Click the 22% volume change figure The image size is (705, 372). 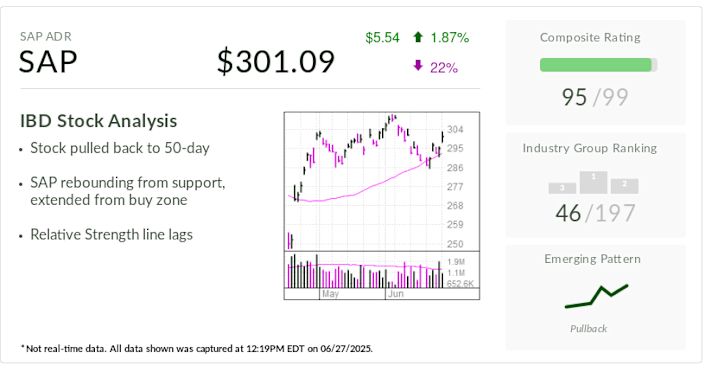(x=444, y=68)
